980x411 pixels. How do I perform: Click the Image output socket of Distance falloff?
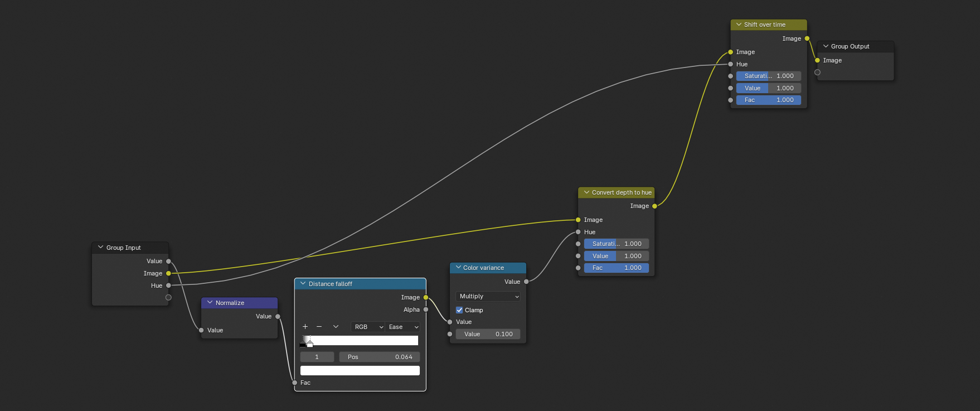tap(426, 297)
